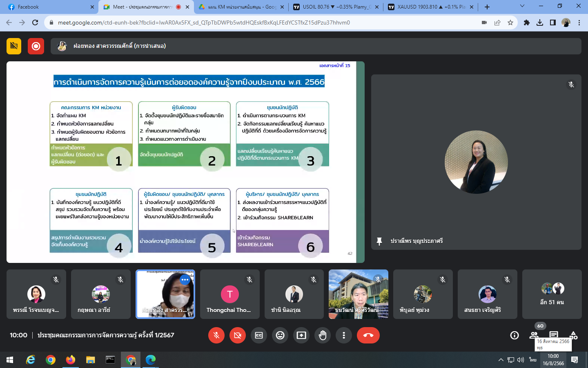
Task: Open Chrome's three-dot browser menu
Action: point(579,23)
